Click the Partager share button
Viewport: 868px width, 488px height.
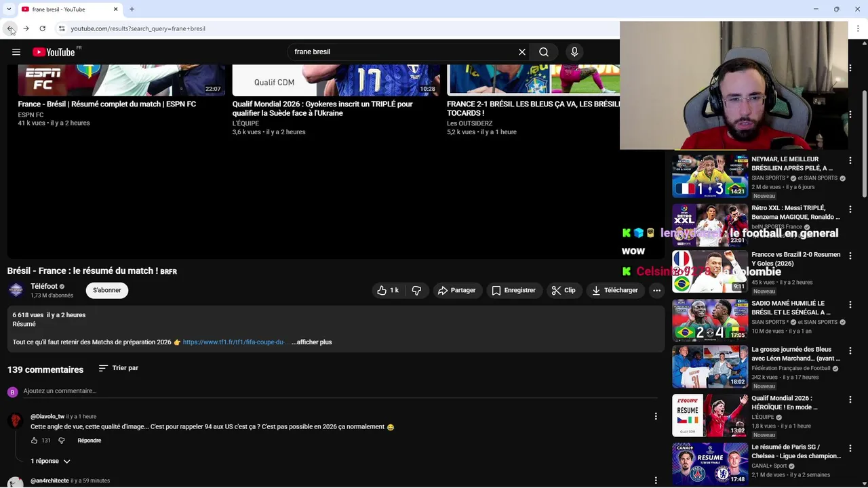[457, 290]
